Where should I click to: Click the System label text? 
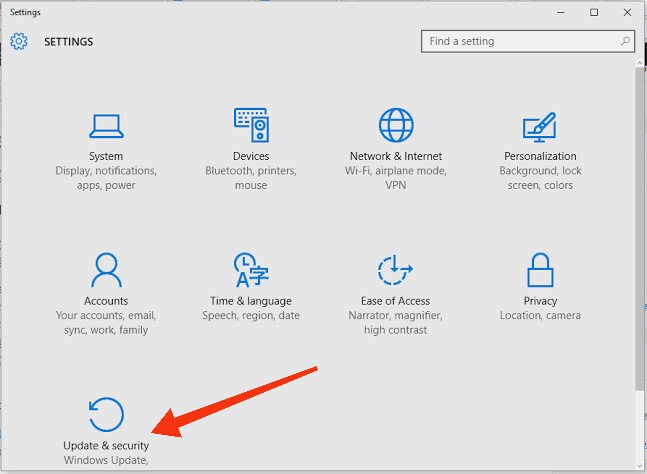106,156
